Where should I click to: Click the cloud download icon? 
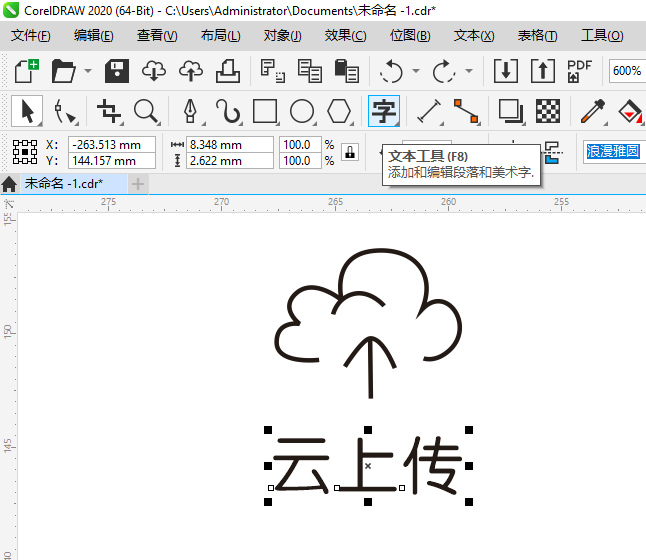[x=154, y=71]
